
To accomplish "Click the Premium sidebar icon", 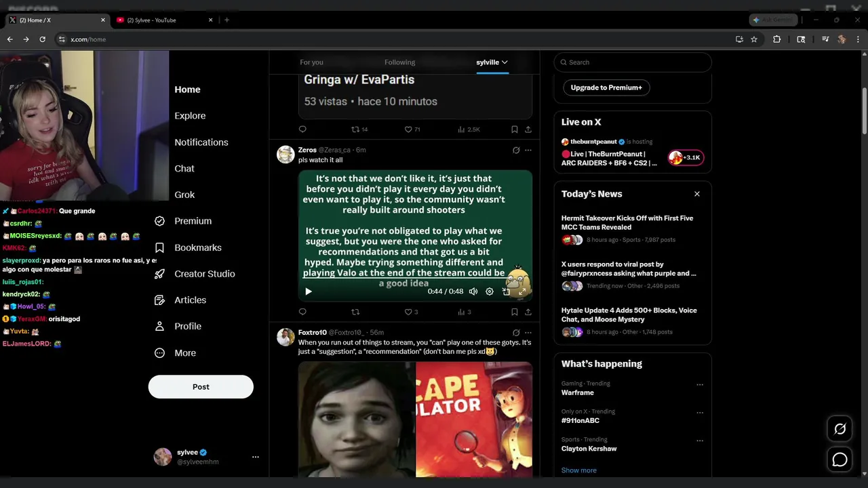I will point(160,221).
